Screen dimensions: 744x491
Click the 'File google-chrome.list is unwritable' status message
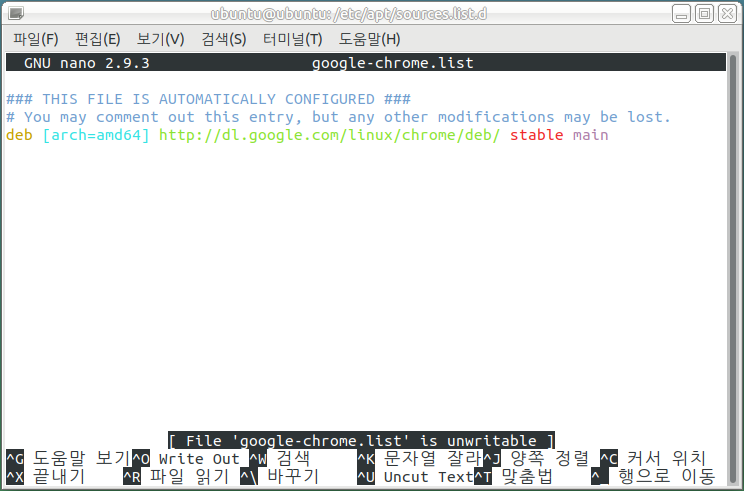point(361,441)
